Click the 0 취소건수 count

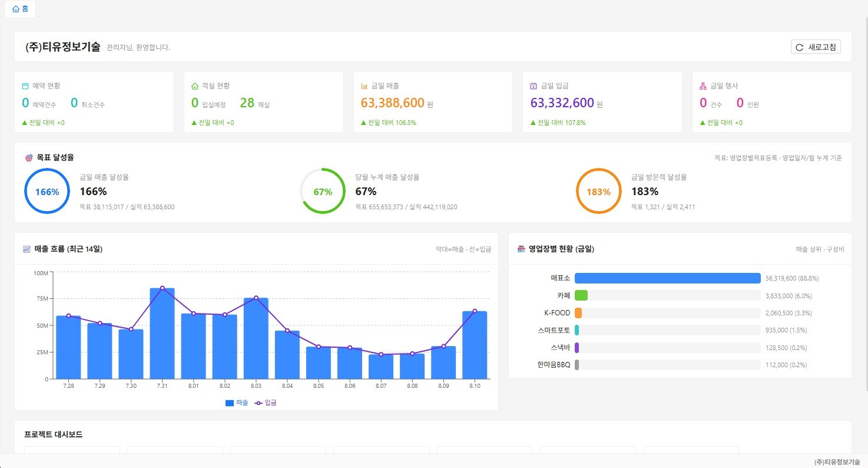(74, 103)
